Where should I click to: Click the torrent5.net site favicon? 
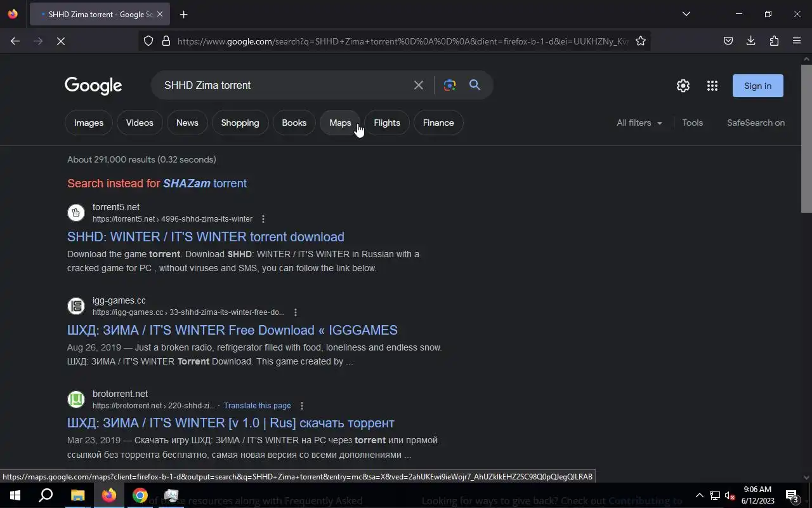[76, 213]
